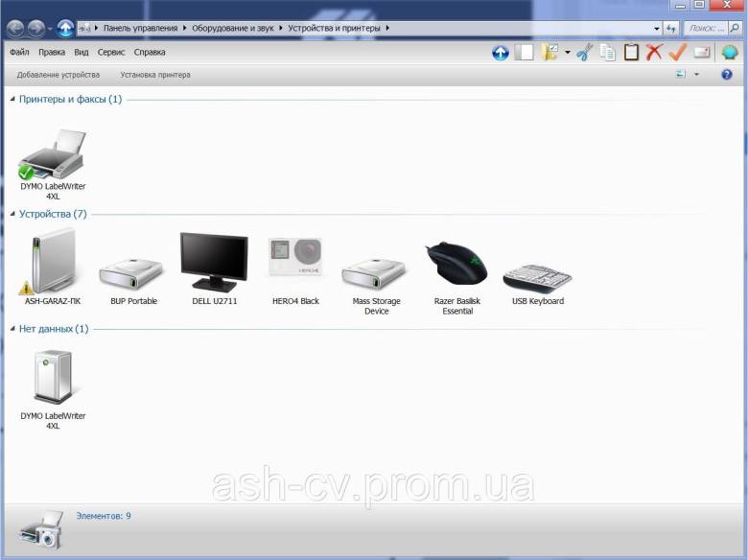Click Добавление устройства button
748x560 pixels.
click(x=58, y=75)
